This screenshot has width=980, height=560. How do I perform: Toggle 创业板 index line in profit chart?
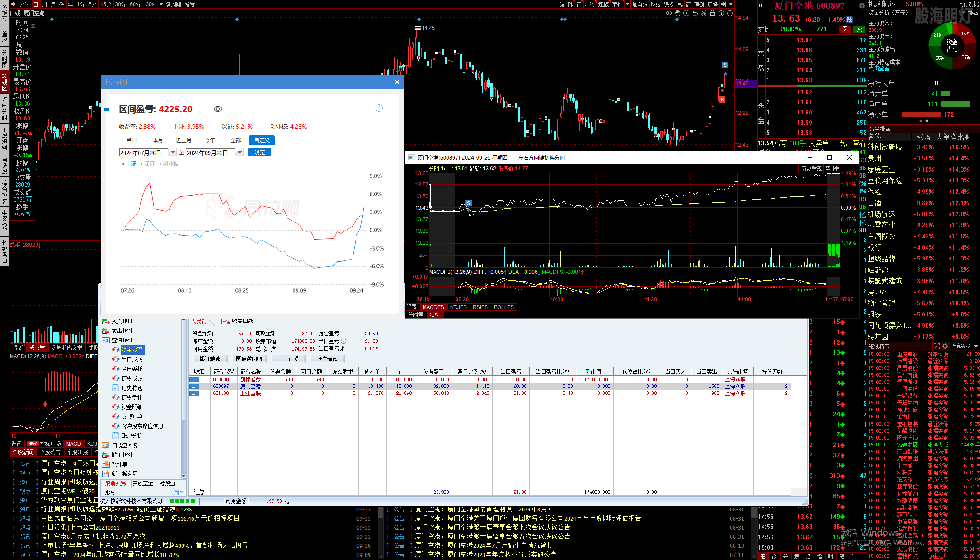coord(169,164)
